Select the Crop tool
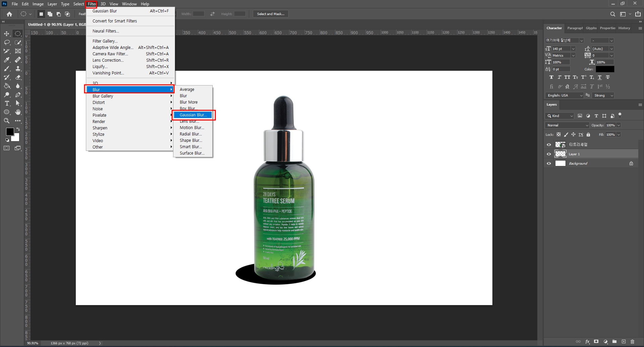 (x=7, y=51)
